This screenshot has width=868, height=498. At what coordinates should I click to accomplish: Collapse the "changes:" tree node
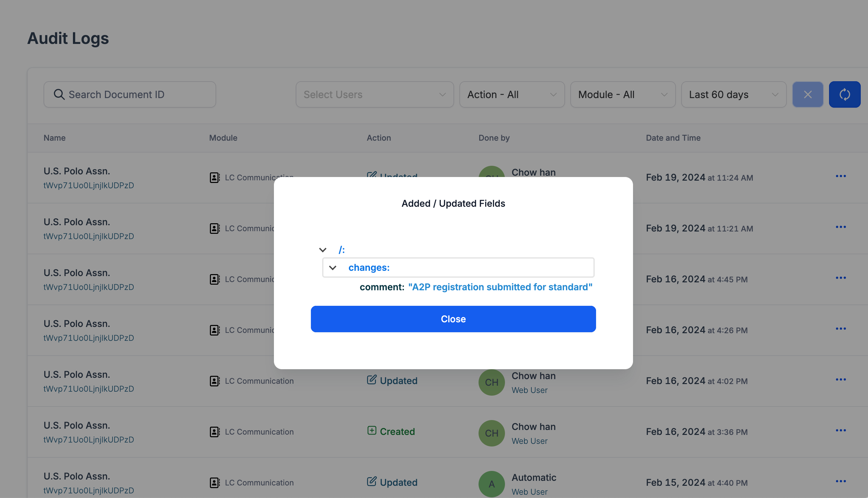(x=332, y=267)
